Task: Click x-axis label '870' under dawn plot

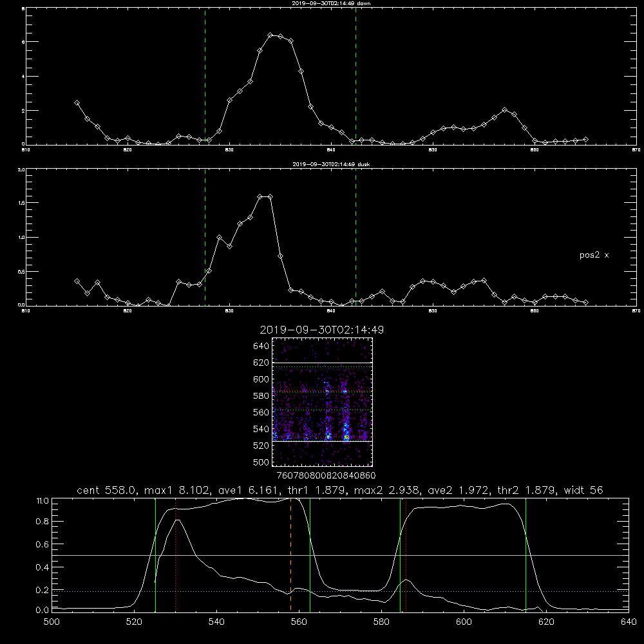Action: click(636, 150)
